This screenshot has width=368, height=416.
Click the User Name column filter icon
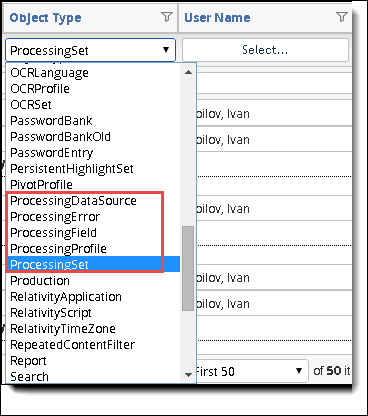pyautogui.click(x=342, y=17)
